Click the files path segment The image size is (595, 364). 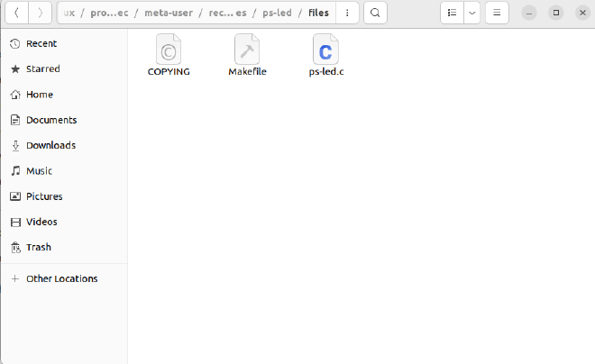(x=318, y=13)
